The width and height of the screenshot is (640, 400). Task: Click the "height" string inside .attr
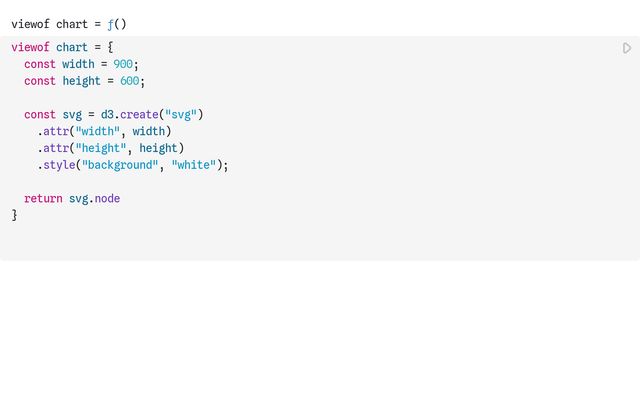[x=101, y=148]
